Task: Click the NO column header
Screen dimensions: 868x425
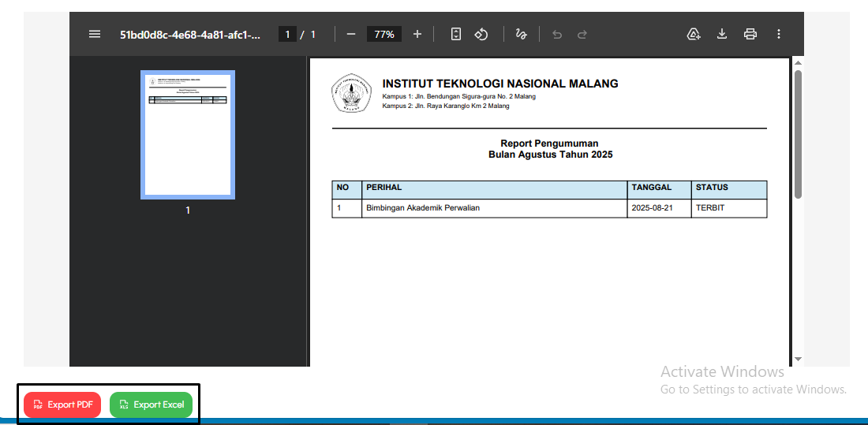Action: tap(347, 190)
